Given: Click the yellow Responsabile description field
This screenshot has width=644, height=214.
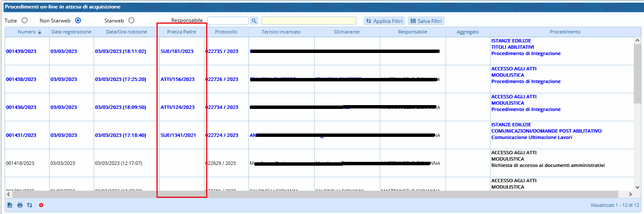Looking at the screenshot, I should [308, 21].
